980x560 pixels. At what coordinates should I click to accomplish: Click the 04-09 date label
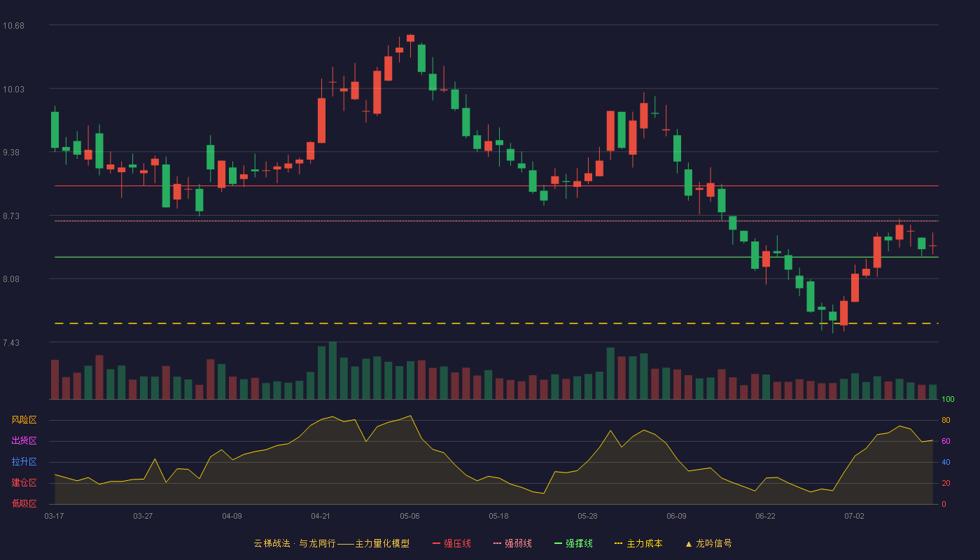pos(232,516)
